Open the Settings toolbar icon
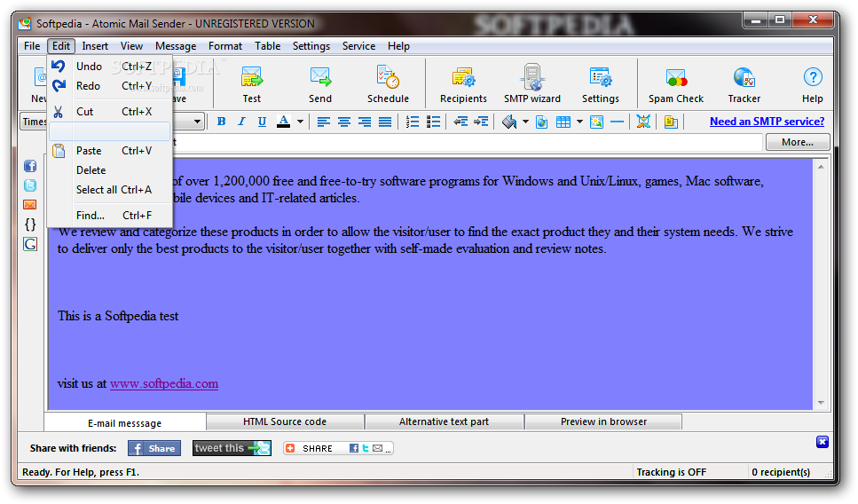The width and height of the screenshot is (858, 504). click(x=601, y=83)
